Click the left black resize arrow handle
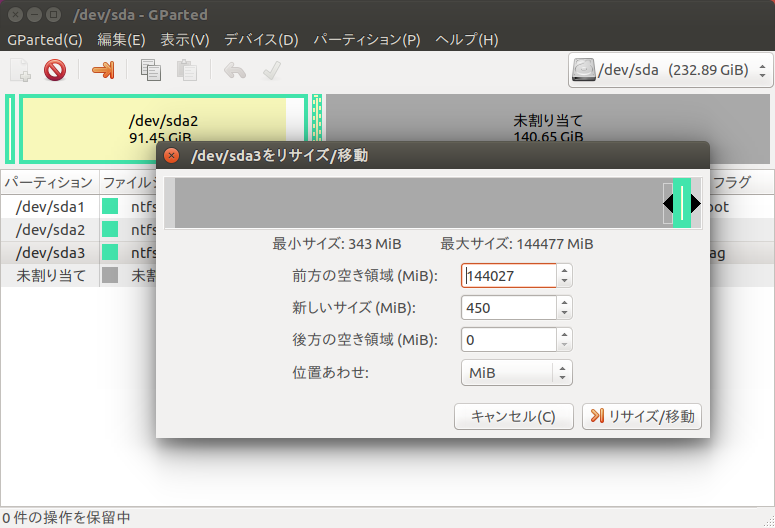The width and height of the screenshot is (775, 528). pyautogui.click(x=668, y=203)
